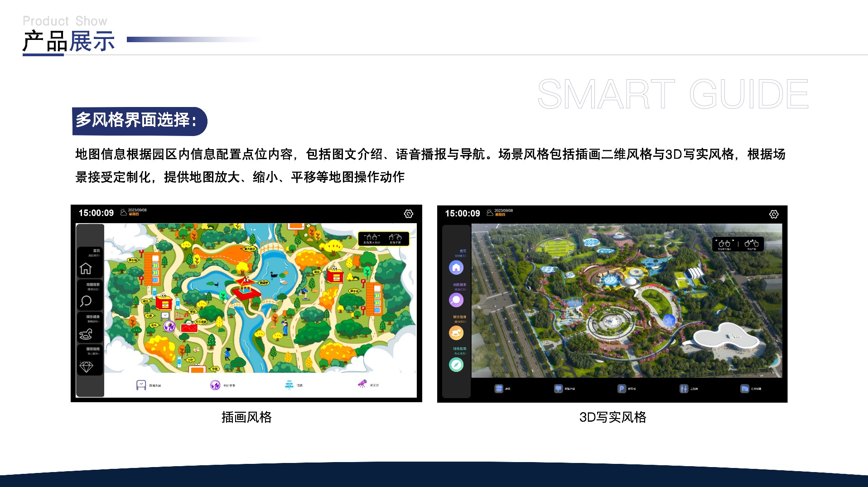The height and width of the screenshot is (487, 868).
Task: Click the Product Show subtitle
Action: click(x=65, y=21)
